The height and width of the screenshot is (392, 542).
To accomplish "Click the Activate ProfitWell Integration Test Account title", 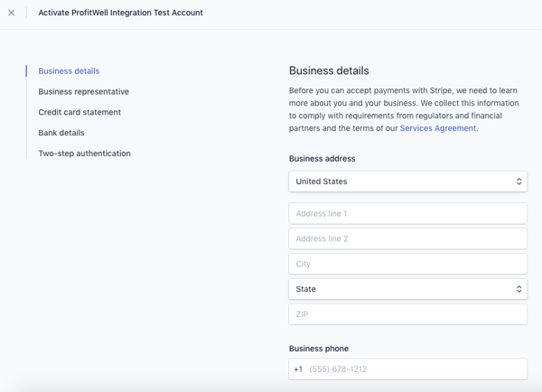I will tap(120, 13).
